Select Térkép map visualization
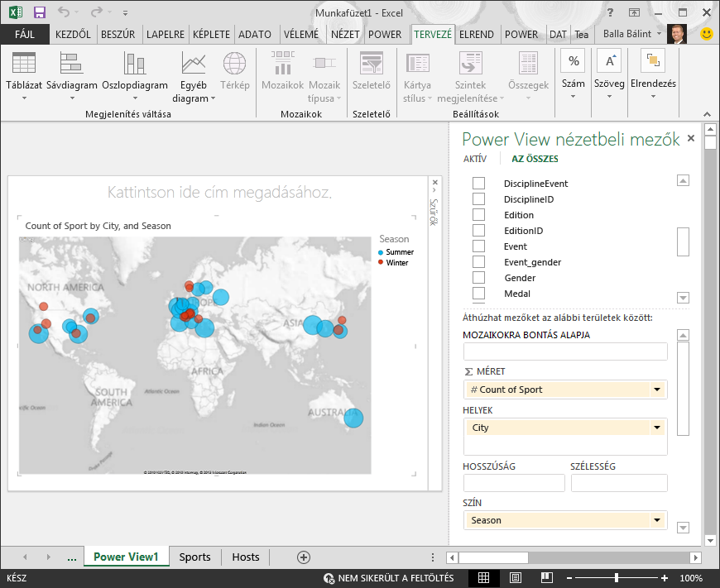 point(235,71)
